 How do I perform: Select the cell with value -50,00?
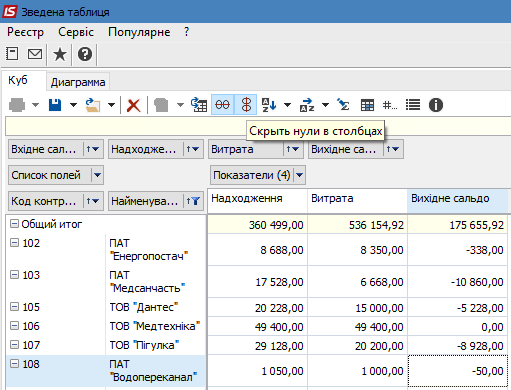point(457,371)
